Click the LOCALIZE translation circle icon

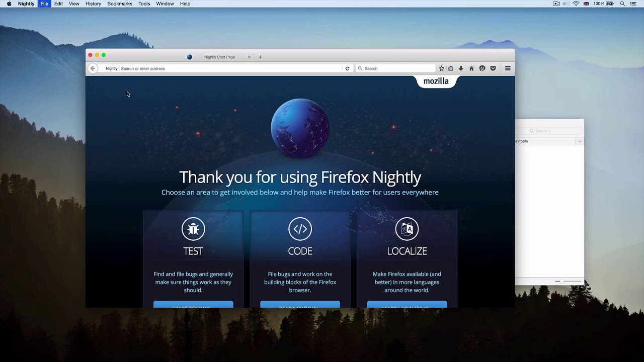407,229
